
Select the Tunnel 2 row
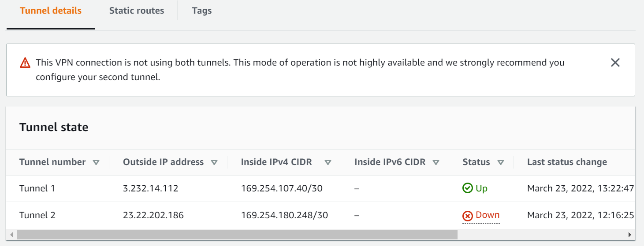[x=37, y=215]
